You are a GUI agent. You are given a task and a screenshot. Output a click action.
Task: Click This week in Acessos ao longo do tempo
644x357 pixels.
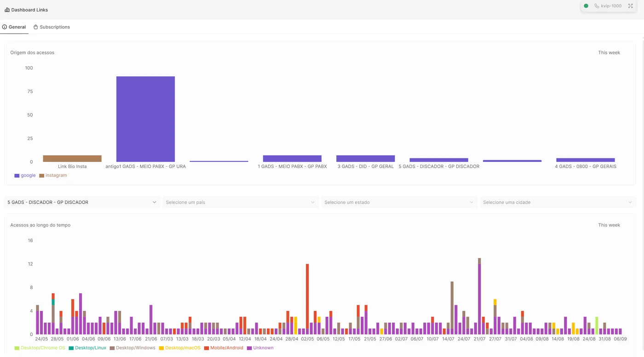(609, 225)
